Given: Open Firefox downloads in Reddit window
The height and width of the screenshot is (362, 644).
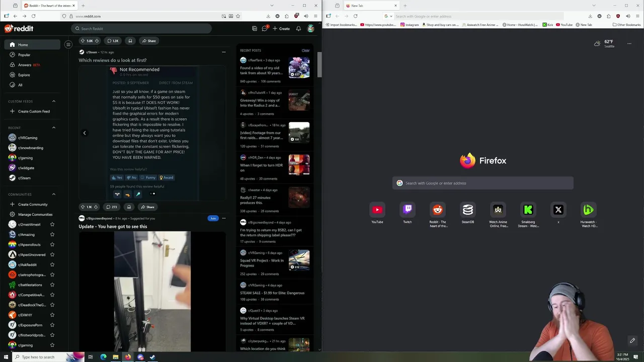Looking at the screenshot, I should (268, 16).
